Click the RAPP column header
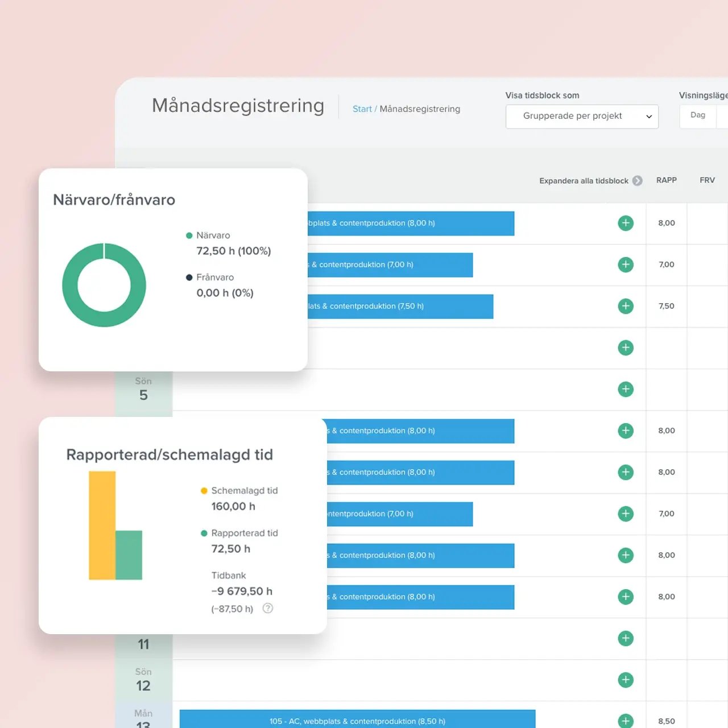Image resolution: width=728 pixels, height=728 pixels. (x=666, y=180)
